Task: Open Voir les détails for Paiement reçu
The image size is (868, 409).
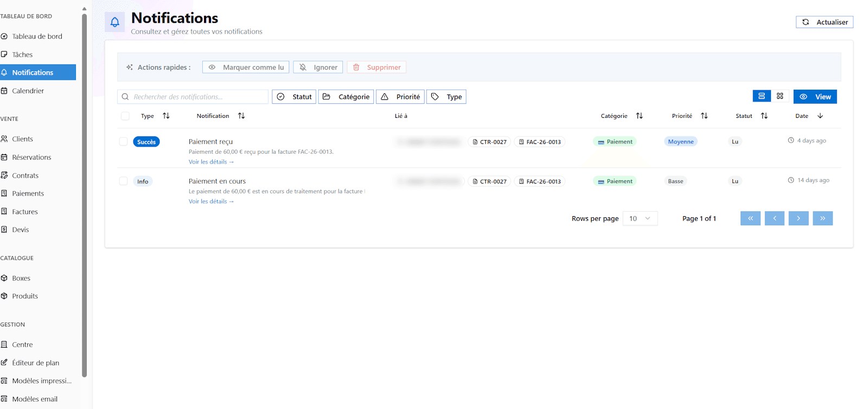Action: [211, 162]
